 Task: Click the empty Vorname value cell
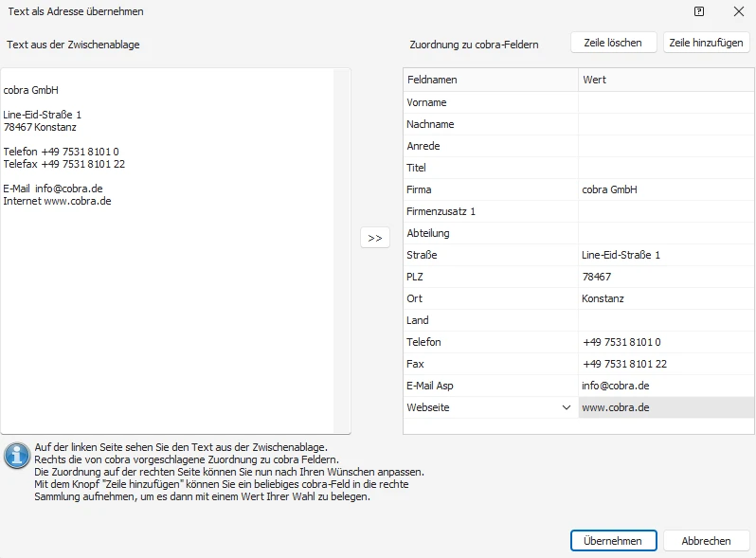coord(666,102)
